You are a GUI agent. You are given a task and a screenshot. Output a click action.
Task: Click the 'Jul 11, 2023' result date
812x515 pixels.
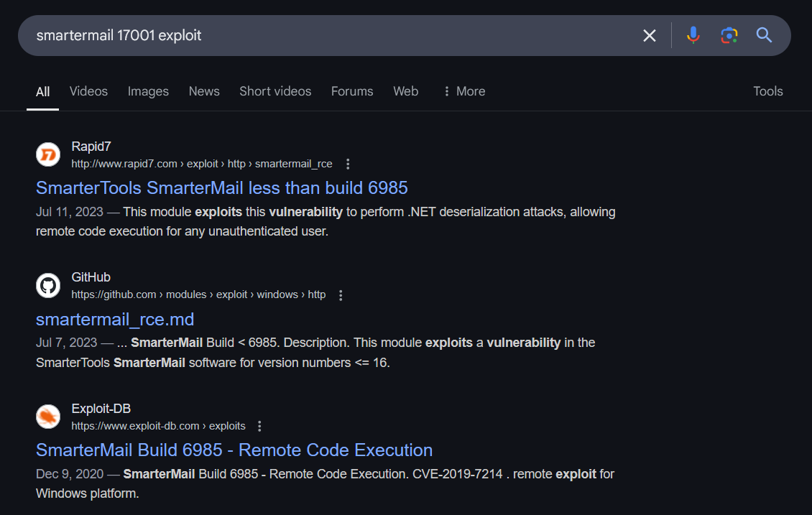coord(70,212)
